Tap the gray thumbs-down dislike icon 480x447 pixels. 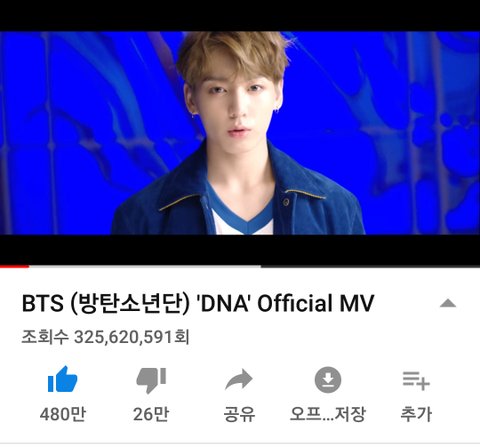pyautogui.click(x=151, y=381)
